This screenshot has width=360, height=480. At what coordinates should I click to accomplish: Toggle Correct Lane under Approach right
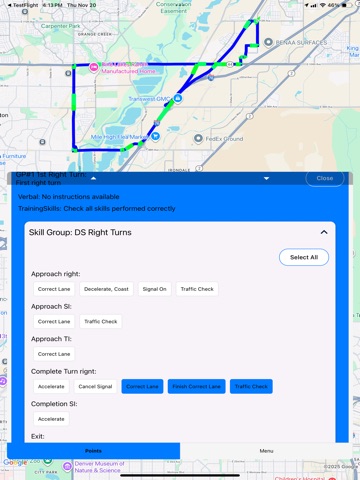[54, 289]
